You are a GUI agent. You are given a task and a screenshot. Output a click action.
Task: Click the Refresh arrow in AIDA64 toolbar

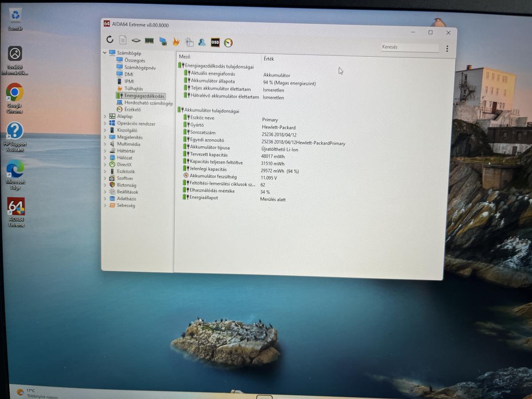coord(110,39)
